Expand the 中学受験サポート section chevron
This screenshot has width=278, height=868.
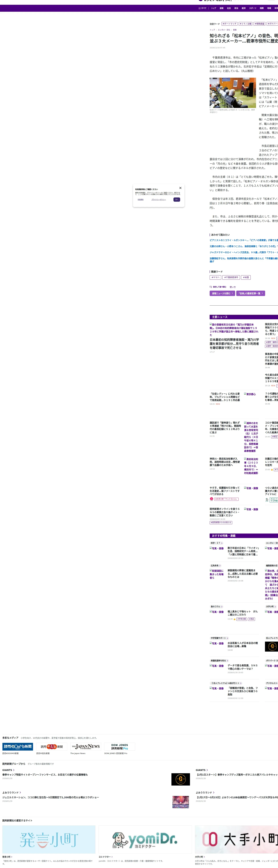[x=227, y=638]
